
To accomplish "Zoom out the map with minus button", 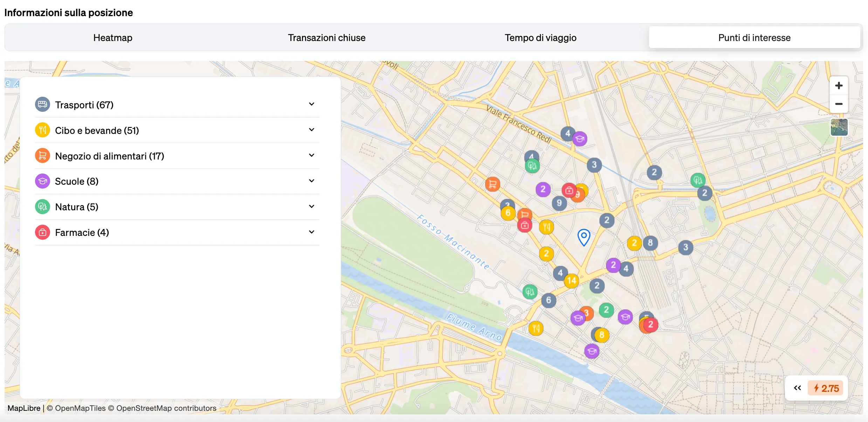I will point(839,104).
